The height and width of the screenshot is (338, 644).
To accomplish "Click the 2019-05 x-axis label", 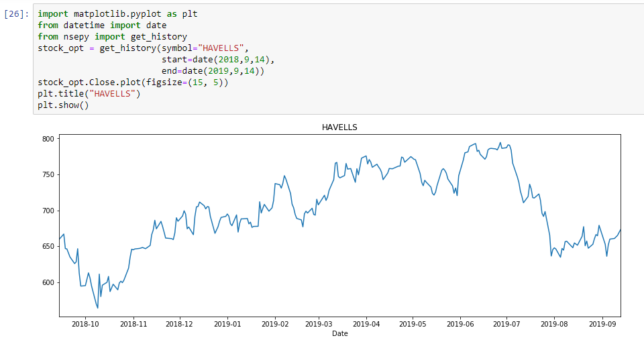I will tap(413, 324).
